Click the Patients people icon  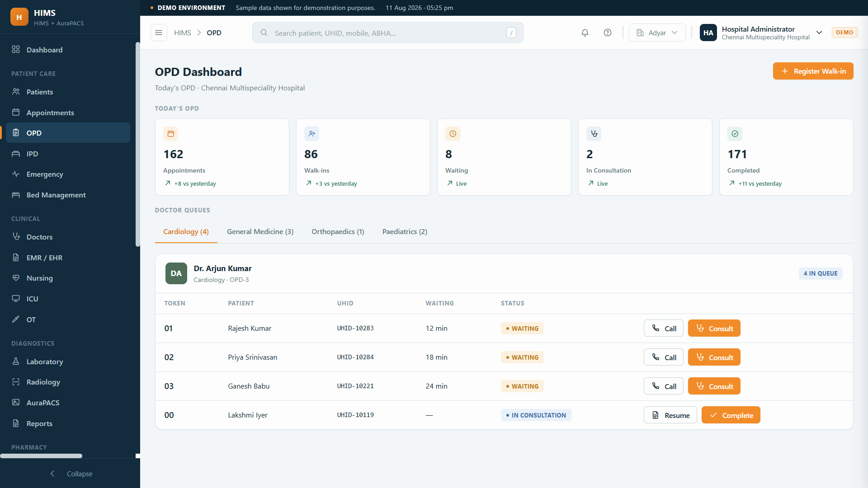(x=16, y=91)
